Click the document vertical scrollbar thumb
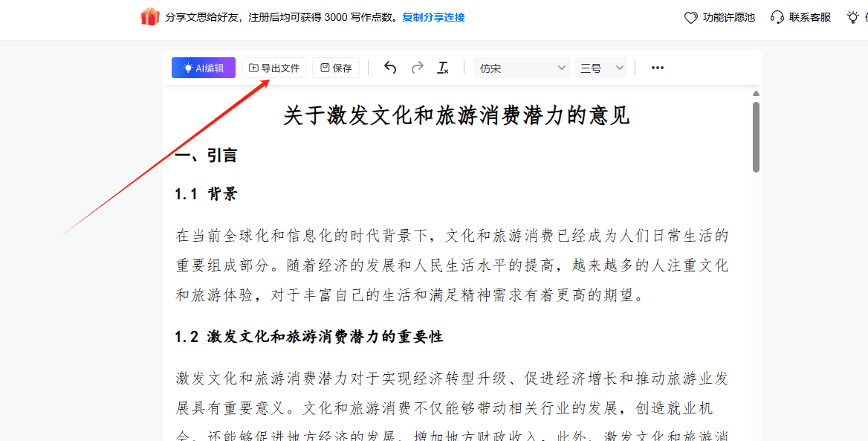Viewport: 868px width, 441px height. pyautogui.click(x=756, y=137)
